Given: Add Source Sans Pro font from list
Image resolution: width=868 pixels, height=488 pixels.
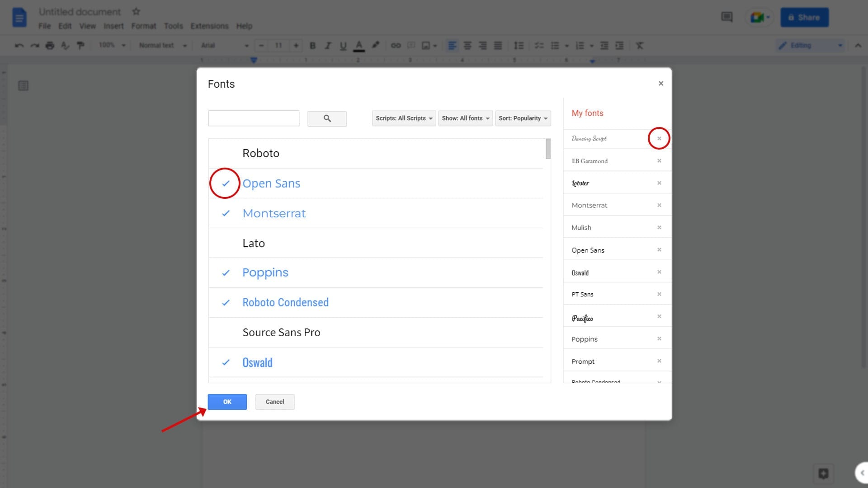Looking at the screenshot, I should 375,333.
